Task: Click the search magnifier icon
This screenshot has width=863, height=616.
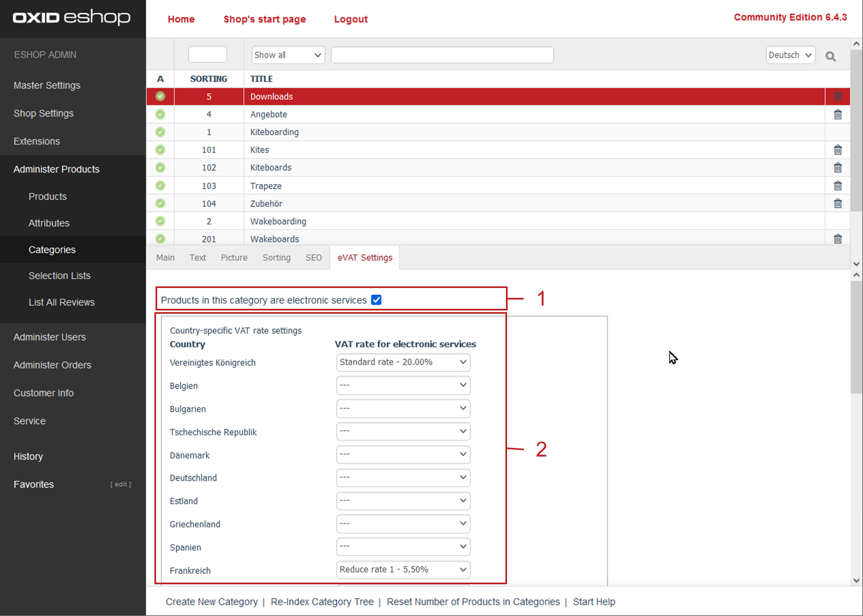Action: coord(830,56)
